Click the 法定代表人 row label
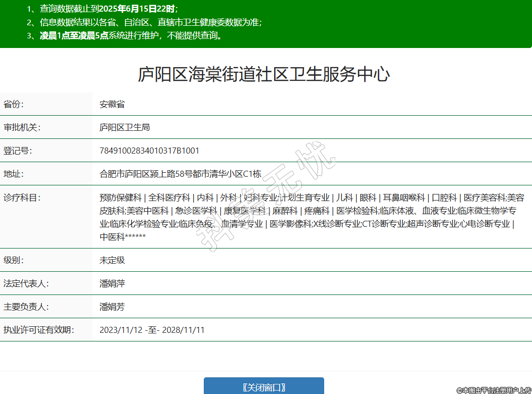 point(26,283)
